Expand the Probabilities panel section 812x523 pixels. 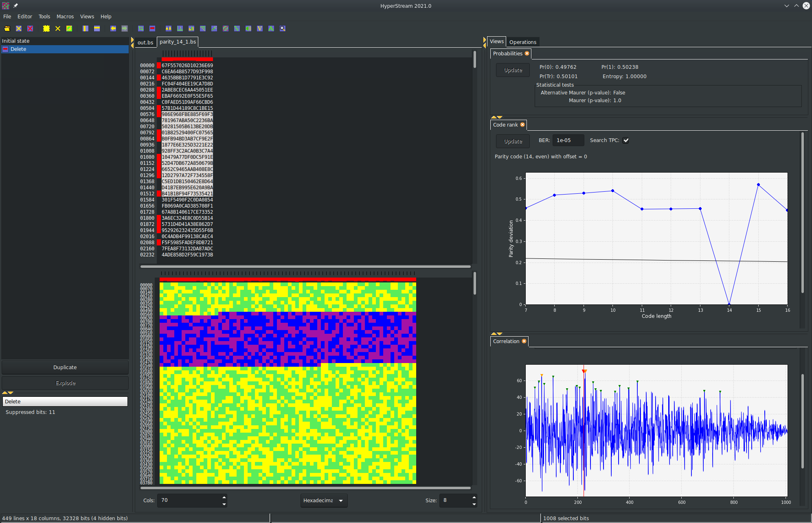507,53
